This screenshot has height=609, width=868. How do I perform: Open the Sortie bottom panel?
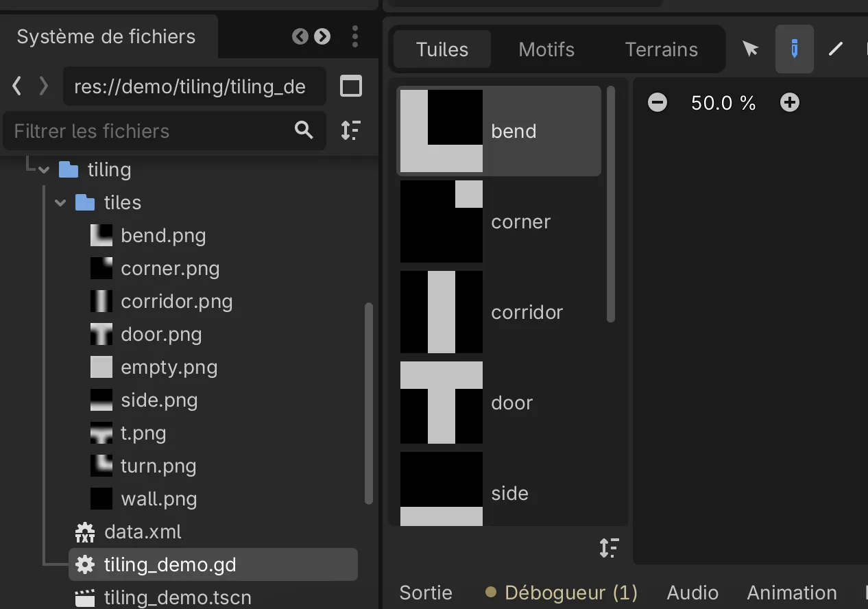(426, 593)
